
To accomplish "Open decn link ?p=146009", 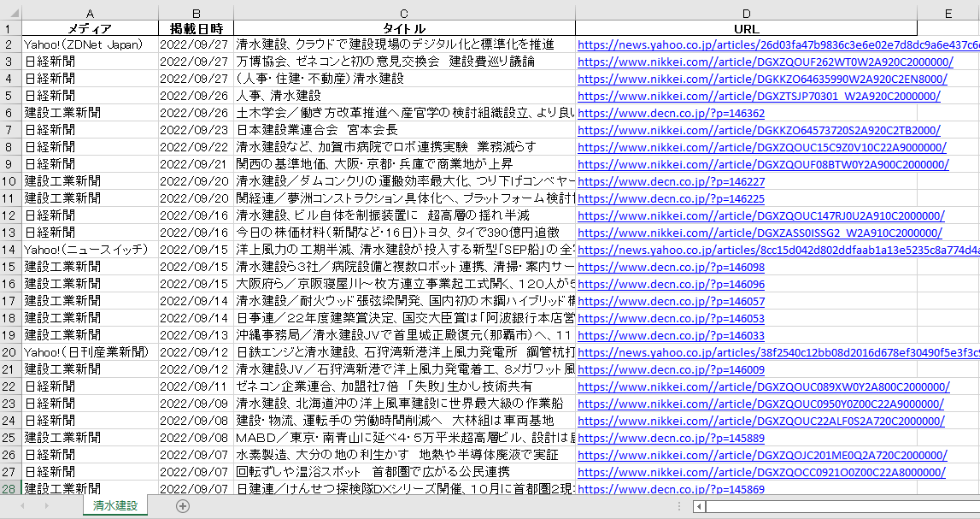I will click(x=671, y=369).
